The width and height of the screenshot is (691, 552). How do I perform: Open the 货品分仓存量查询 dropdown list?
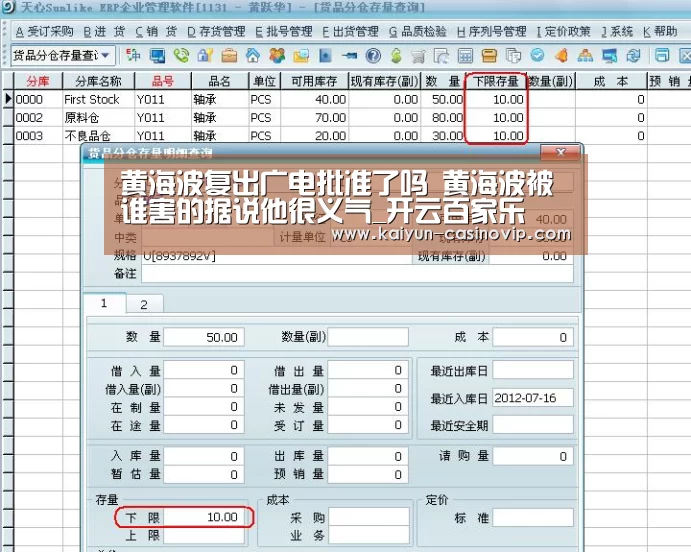[105, 56]
